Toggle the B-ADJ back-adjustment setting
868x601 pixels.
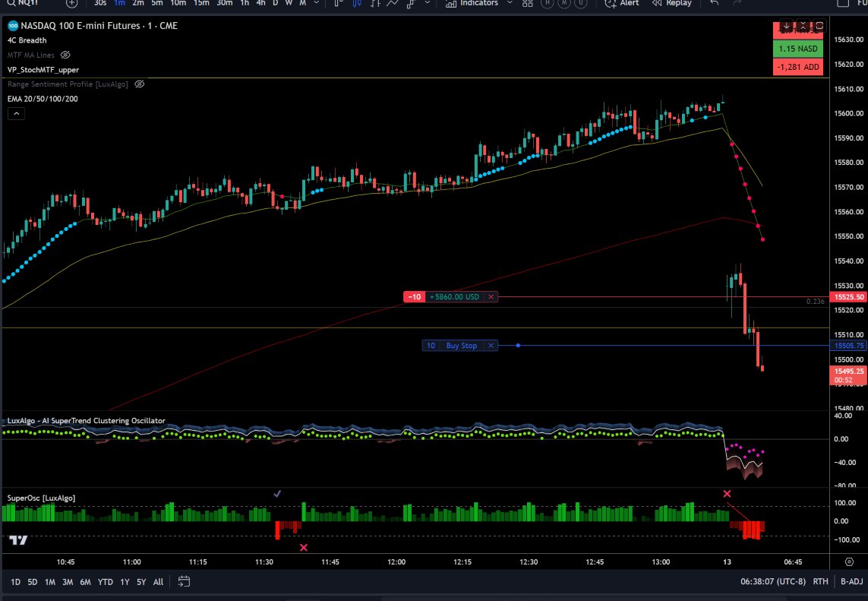point(851,581)
